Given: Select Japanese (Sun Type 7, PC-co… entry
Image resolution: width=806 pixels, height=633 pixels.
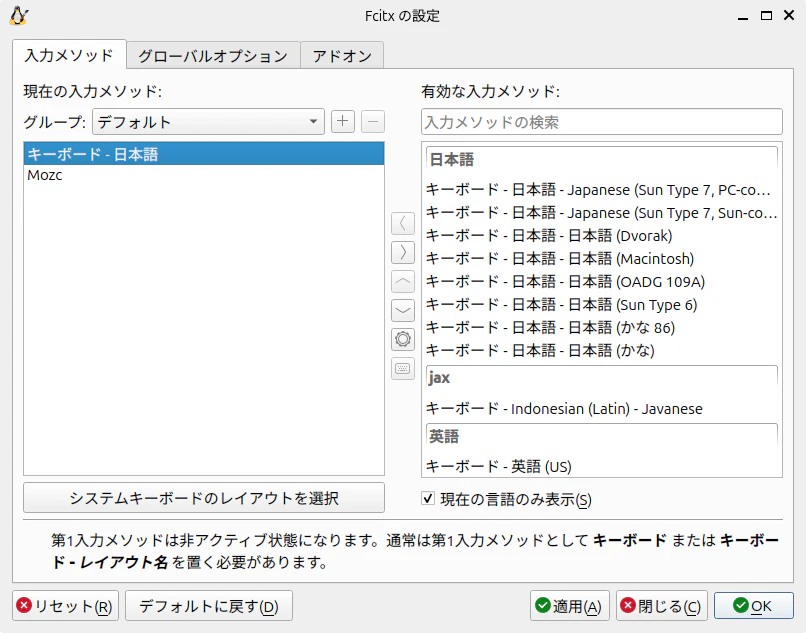Looking at the screenshot, I should pyautogui.click(x=601, y=190).
